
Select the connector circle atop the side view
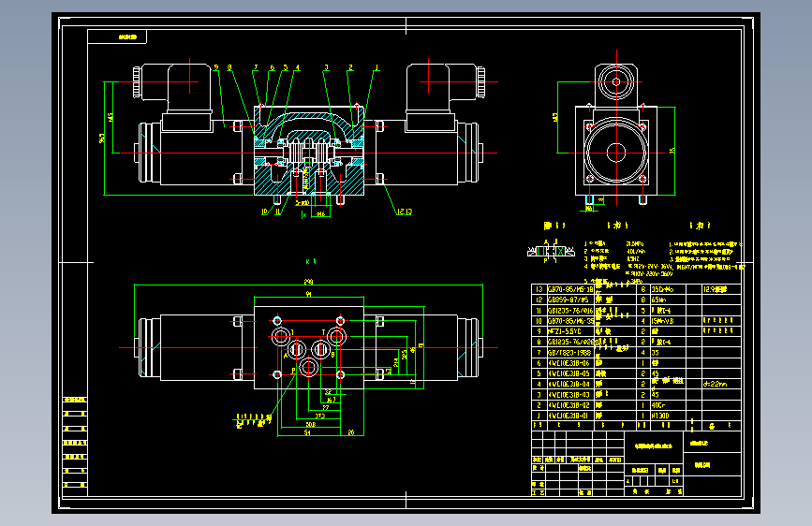[x=616, y=81]
